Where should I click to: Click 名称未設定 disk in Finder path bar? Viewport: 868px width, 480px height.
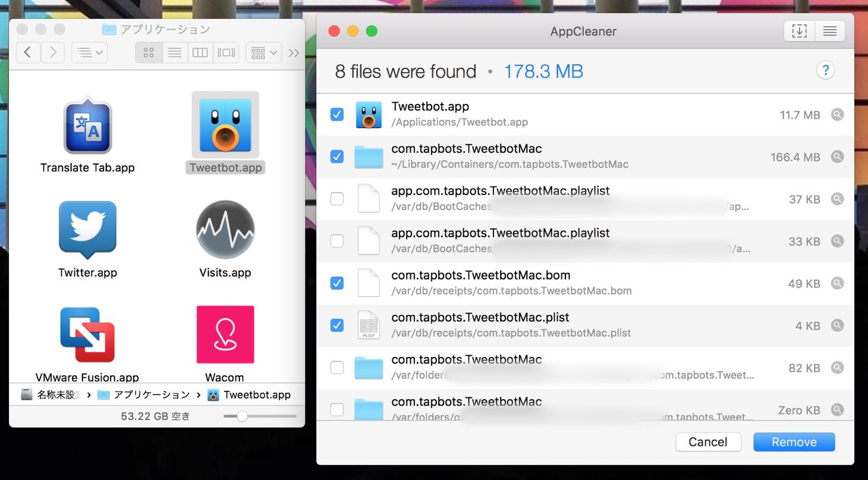tap(51, 395)
